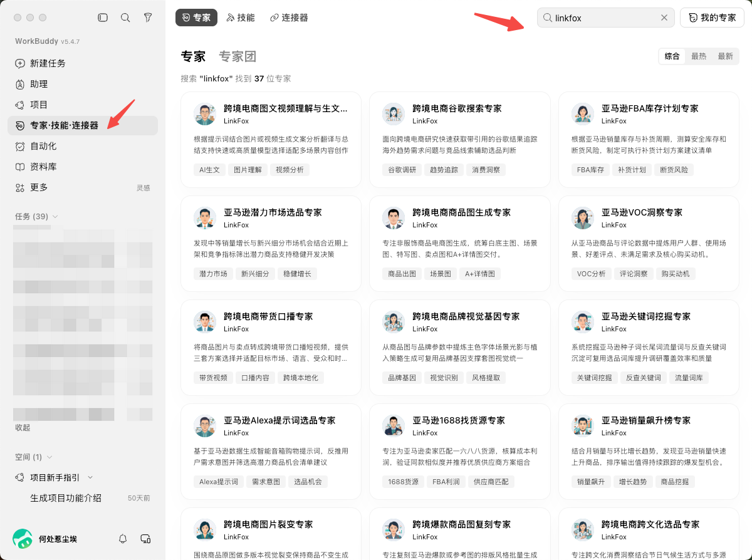
Task: Open 亚马逊关键词挖掘专家 card title
Action: [x=646, y=316]
